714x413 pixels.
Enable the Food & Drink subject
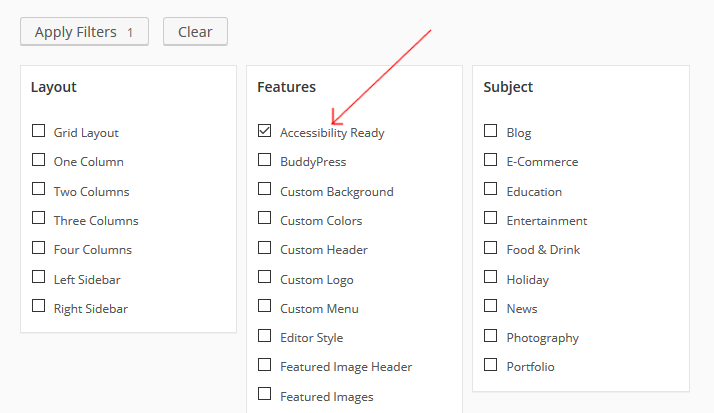pos(491,248)
